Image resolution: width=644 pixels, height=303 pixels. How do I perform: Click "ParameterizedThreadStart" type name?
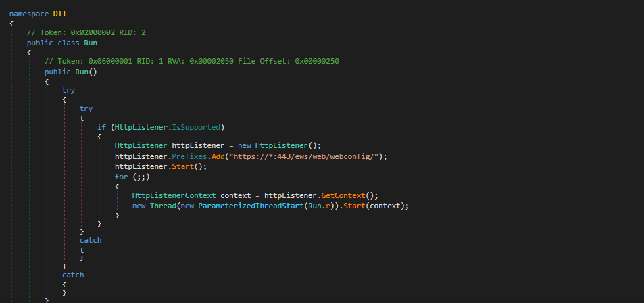(251, 206)
